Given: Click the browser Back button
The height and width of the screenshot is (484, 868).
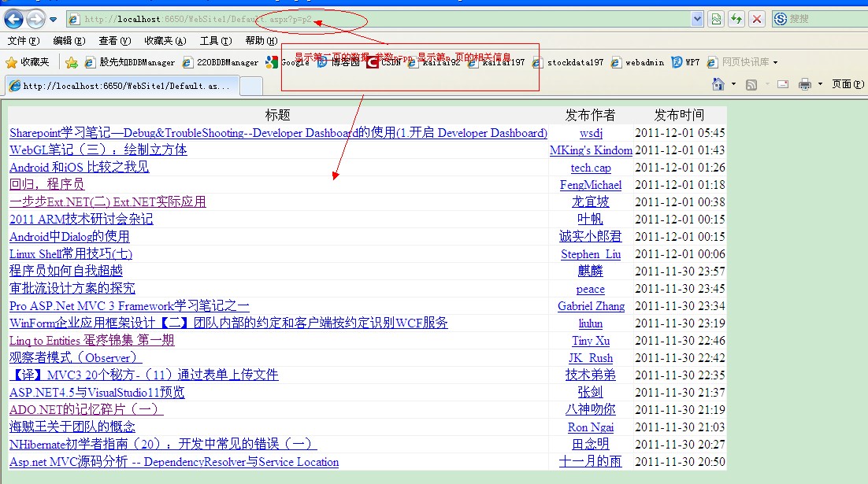Looking at the screenshot, I should coord(13,20).
